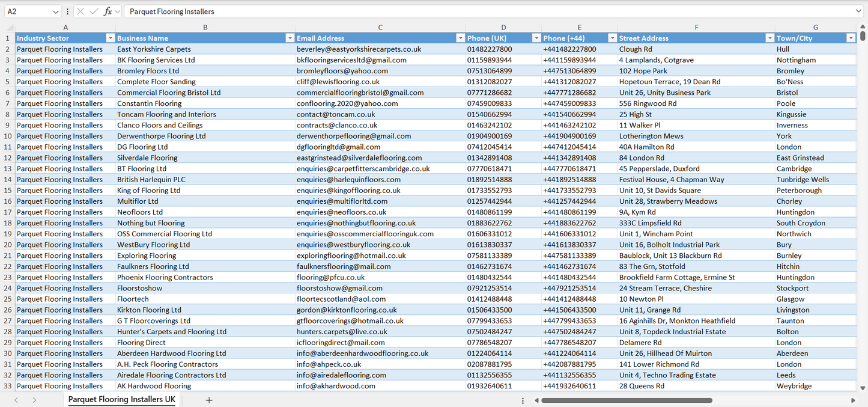Click the 16 Aginhills Dr, Monkton Heathfield cell

696,320
